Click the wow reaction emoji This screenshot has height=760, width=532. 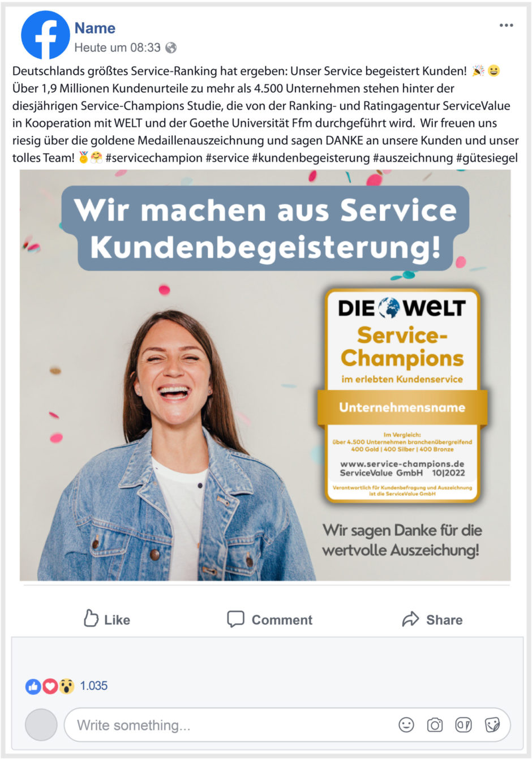[x=67, y=686]
